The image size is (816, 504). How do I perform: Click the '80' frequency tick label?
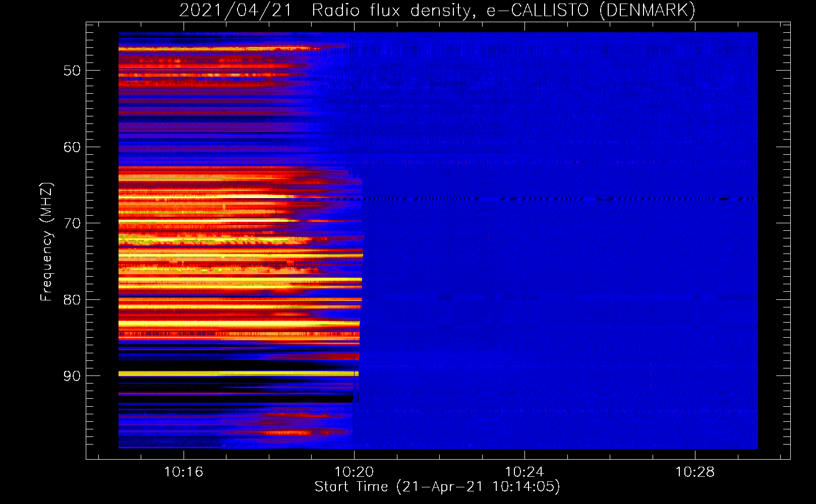click(x=72, y=300)
